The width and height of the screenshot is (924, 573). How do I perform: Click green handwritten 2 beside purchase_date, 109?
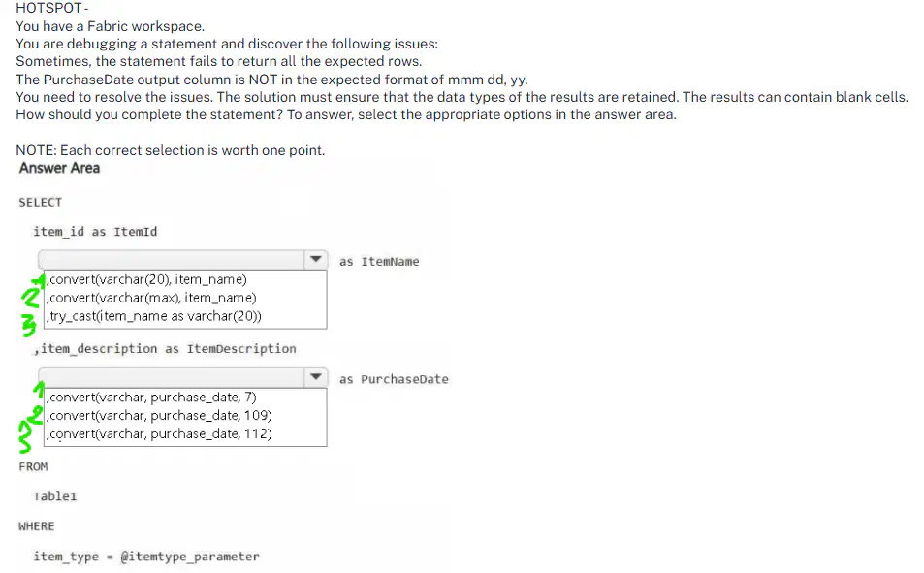[x=36, y=415]
